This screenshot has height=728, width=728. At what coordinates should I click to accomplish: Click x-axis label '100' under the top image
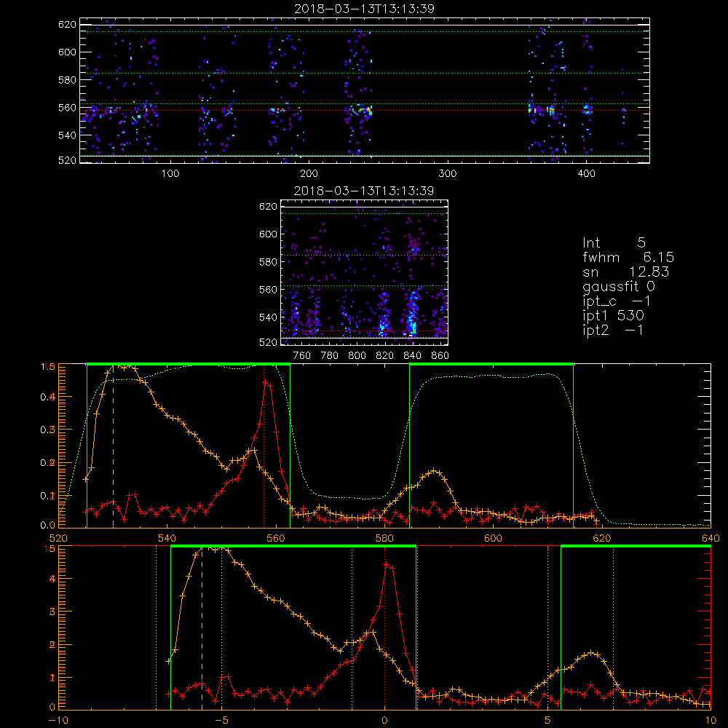pyautogui.click(x=170, y=174)
